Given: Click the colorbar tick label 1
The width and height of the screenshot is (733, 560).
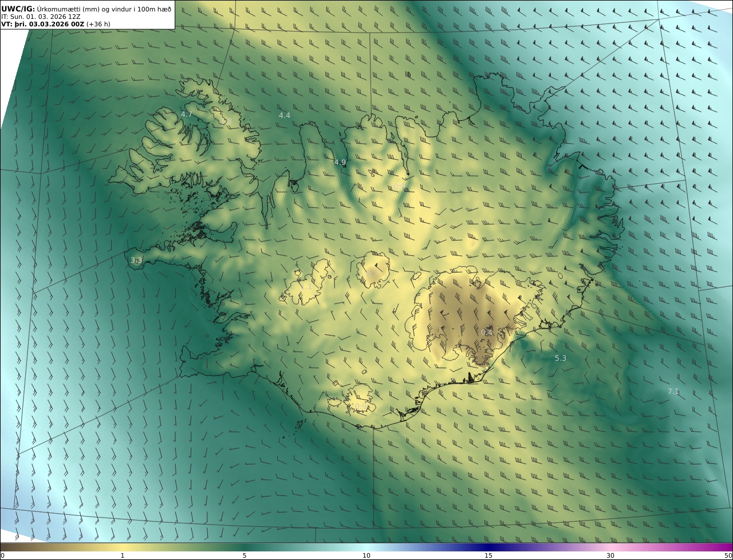Looking at the screenshot, I should click(123, 555).
